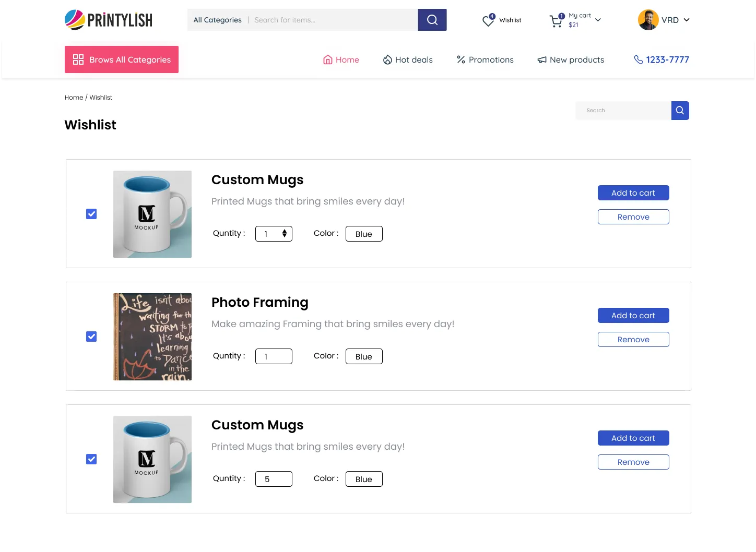Expand the My cart dropdown chevron
The width and height of the screenshot is (756, 552).
pos(598,20)
